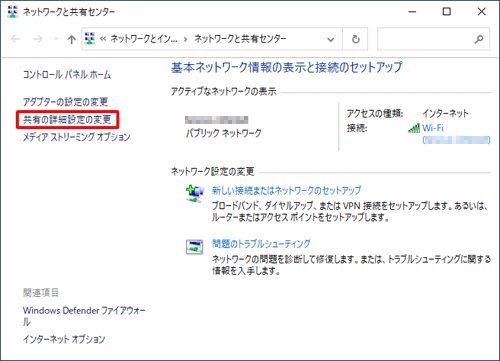Go up one level with up arrow

(71, 39)
